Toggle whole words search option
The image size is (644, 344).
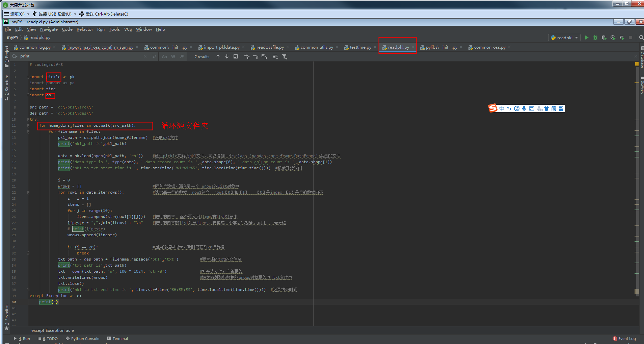pyautogui.click(x=173, y=56)
